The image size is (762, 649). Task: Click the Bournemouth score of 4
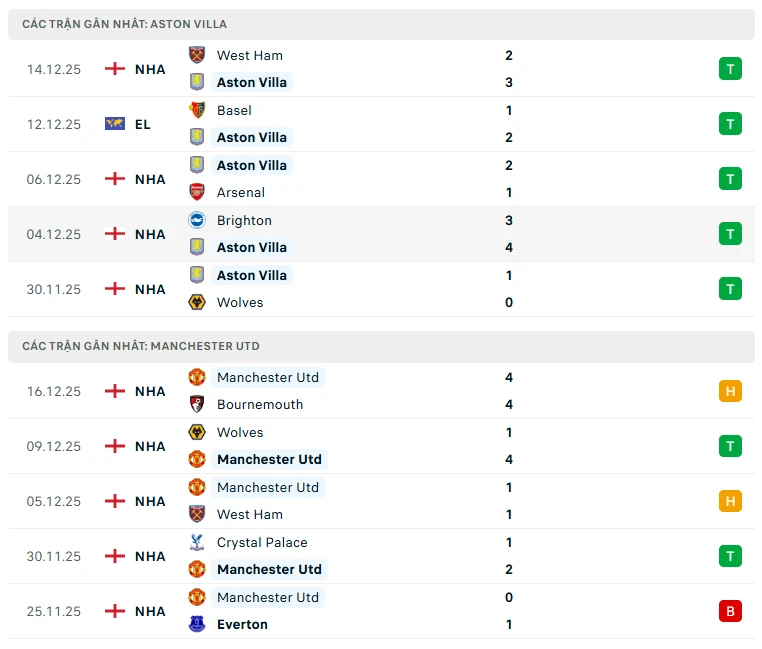[509, 404]
